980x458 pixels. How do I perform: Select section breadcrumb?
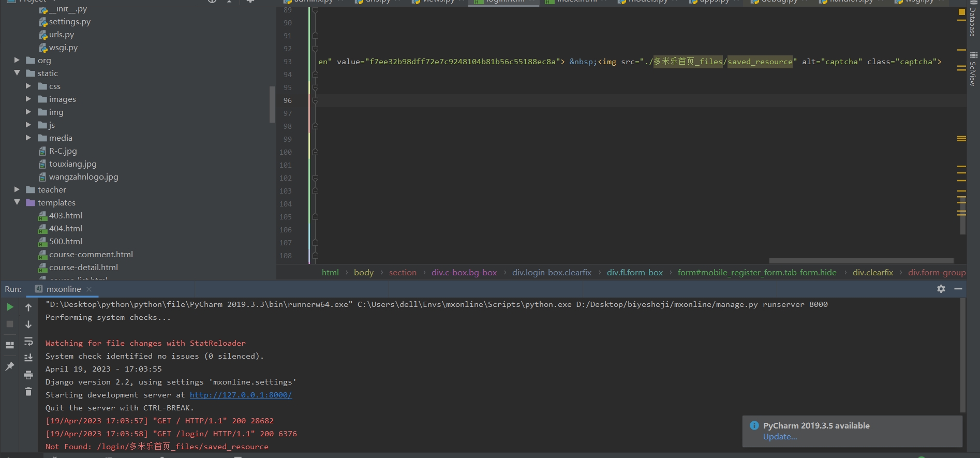coord(403,273)
